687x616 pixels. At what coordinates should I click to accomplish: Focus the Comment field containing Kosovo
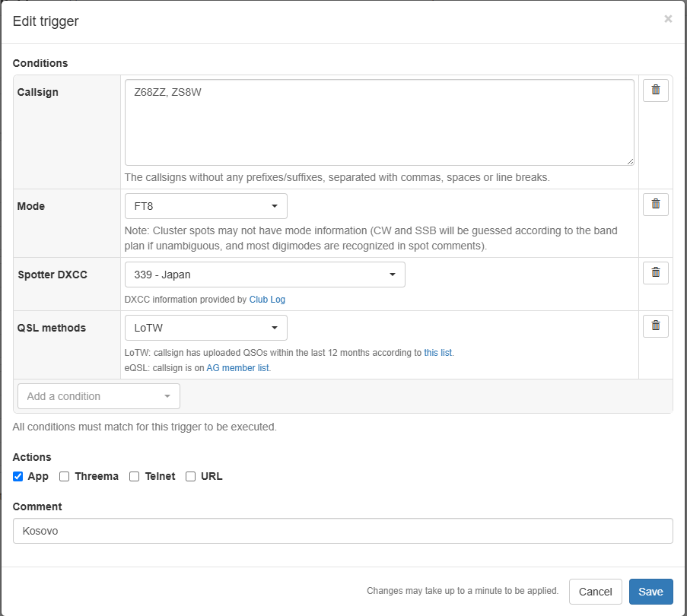click(342, 531)
